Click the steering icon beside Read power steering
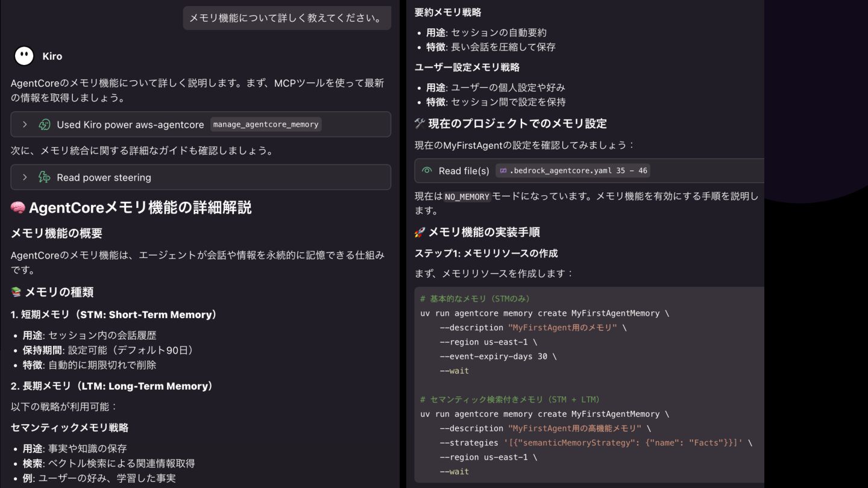The image size is (868, 488). pos(44,178)
